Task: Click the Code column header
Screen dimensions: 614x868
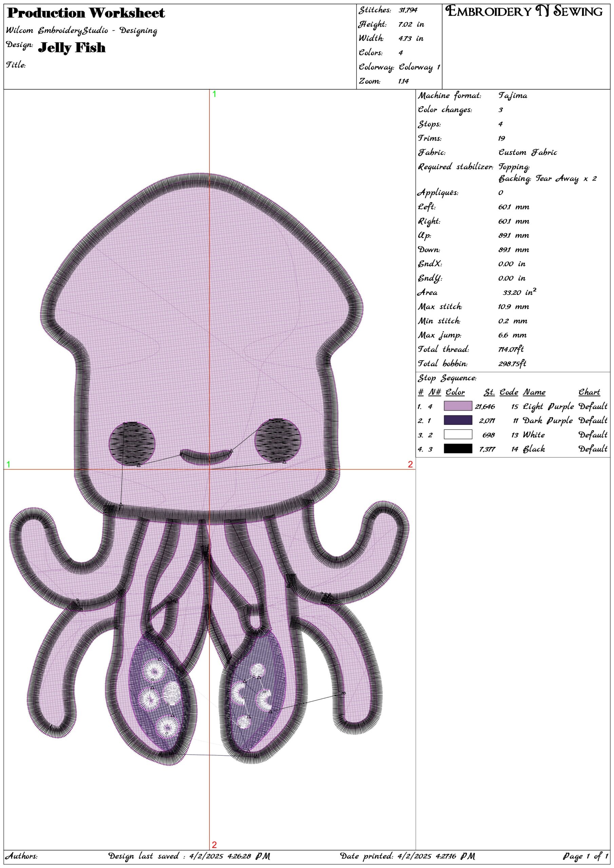Action: pos(509,392)
